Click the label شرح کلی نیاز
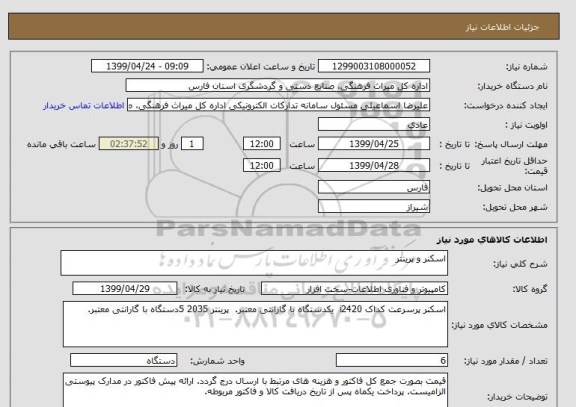The image size is (576, 407). [x=520, y=264]
